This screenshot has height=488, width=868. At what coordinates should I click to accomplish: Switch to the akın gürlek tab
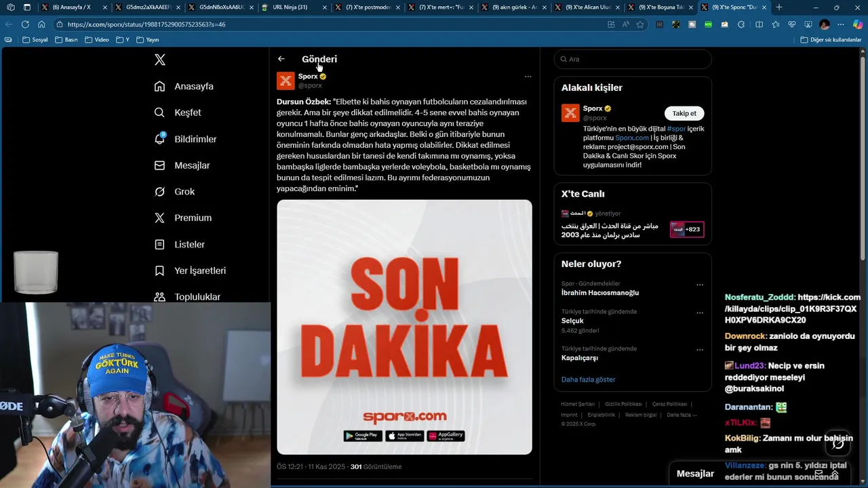[514, 7]
